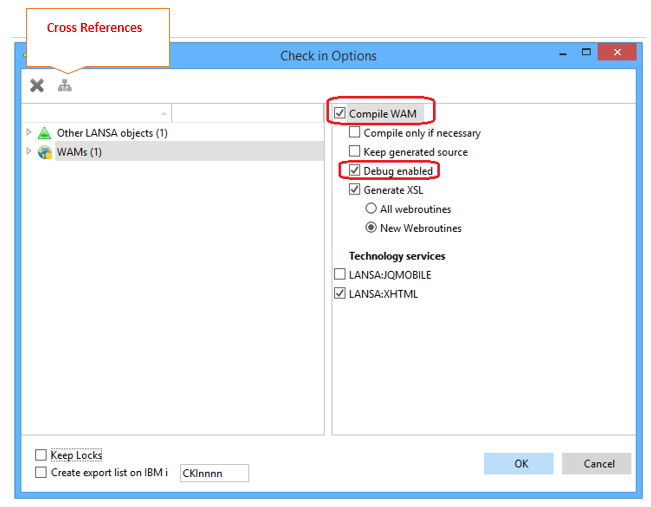Click the Cancel button
Image resolution: width=651 pixels, height=507 pixels.
pos(597,464)
